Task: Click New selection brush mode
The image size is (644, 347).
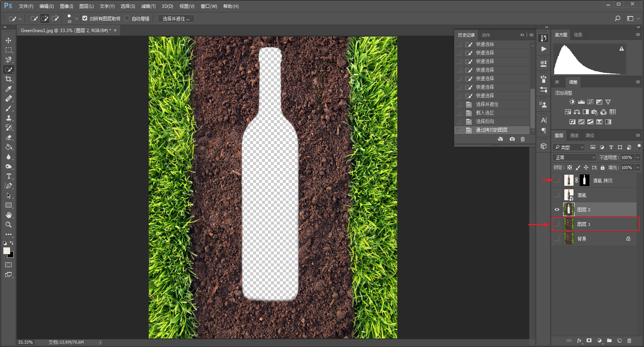Action: pyautogui.click(x=34, y=18)
